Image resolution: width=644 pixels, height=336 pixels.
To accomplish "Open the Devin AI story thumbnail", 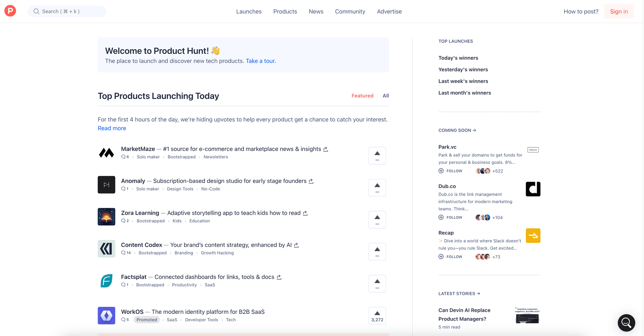I will tap(527, 315).
